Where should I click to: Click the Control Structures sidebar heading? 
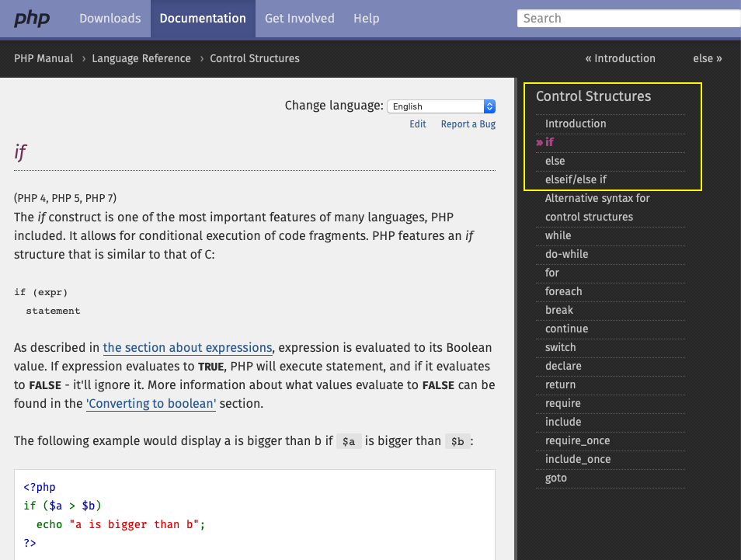(x=593, y=96)
